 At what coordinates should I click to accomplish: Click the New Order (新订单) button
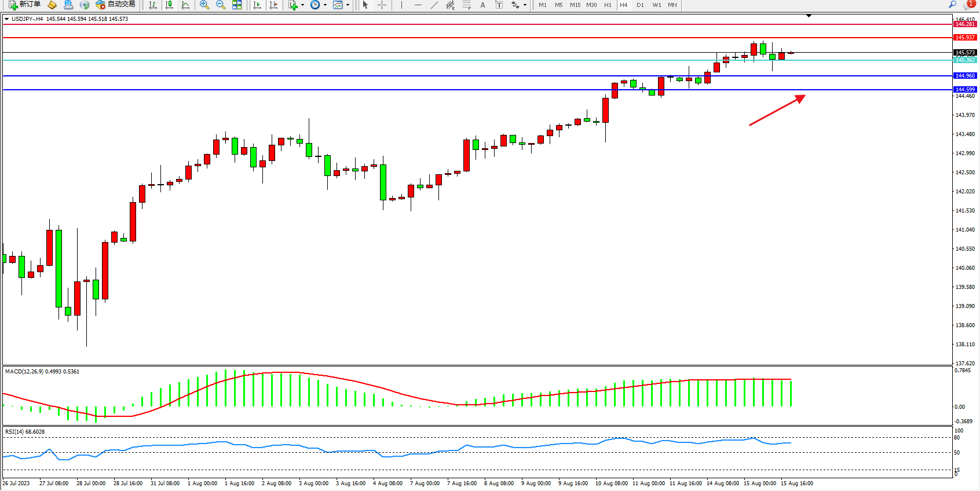point(24,5)
